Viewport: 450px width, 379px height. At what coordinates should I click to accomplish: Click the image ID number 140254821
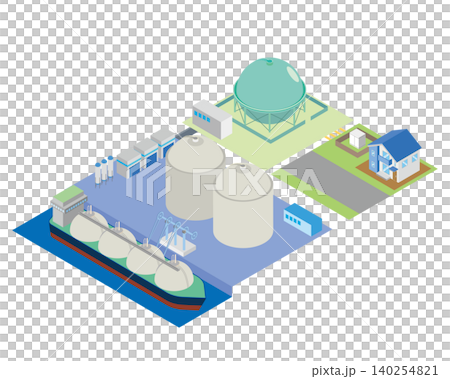coord(404,370)
